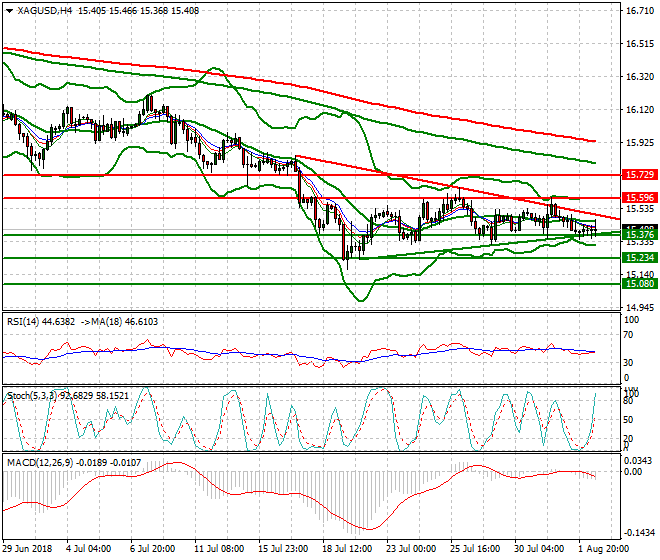
Task: Select the 1 Aug 20:00 time label
Action: 604,549
